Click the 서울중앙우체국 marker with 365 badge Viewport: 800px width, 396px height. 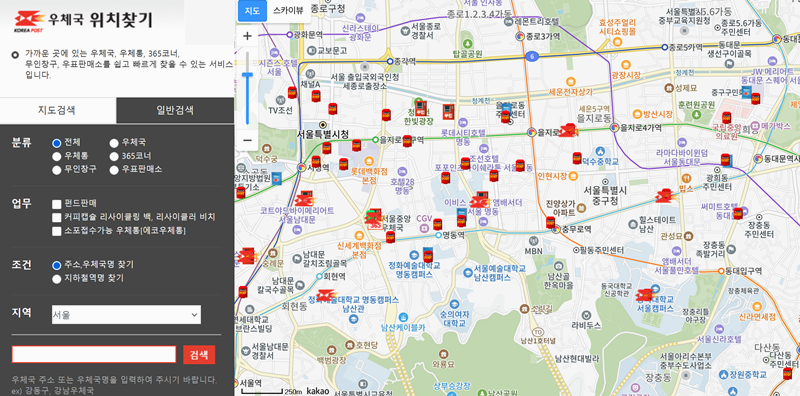[374, 218]
